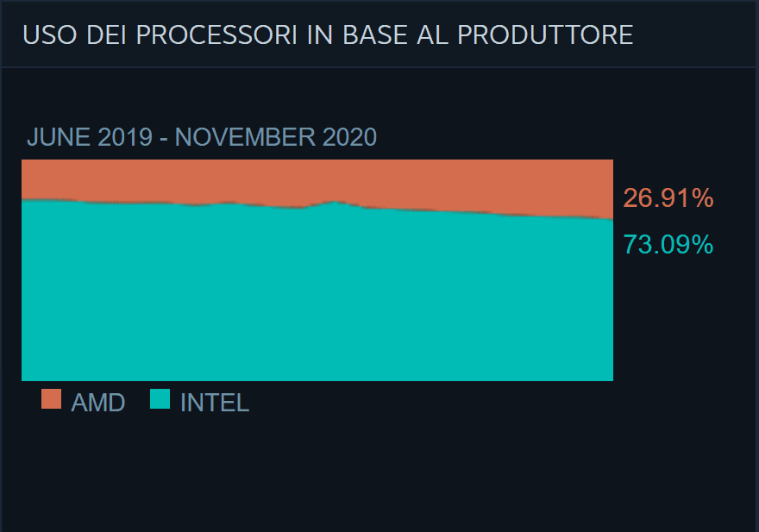The height and width of the screenshot is (532, 759).
Task: Click the teal INTEL legend swatch
Action: point(160,399)
